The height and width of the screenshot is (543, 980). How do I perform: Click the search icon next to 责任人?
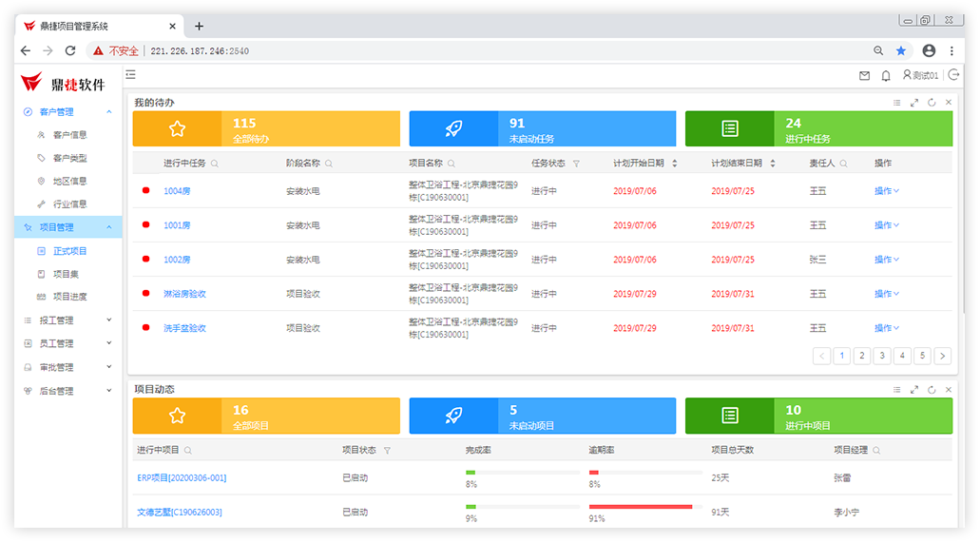[x=843, y=164]
